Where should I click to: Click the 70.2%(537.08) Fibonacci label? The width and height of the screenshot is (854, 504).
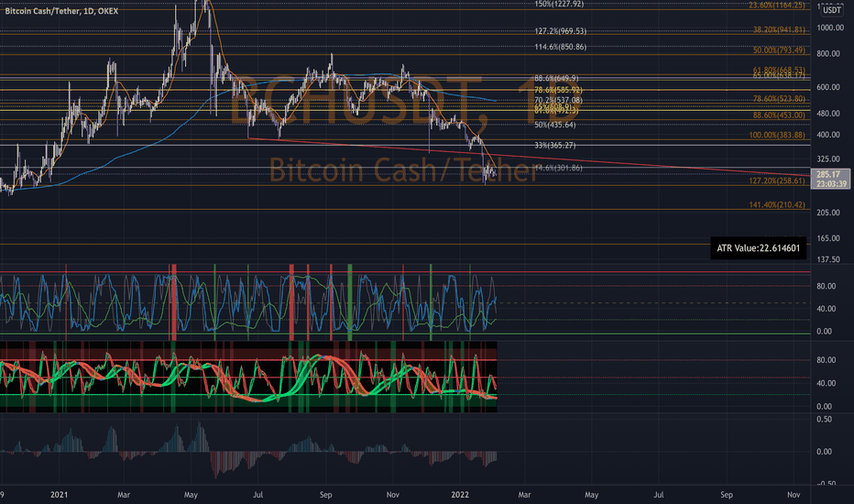tap(558, 100)
